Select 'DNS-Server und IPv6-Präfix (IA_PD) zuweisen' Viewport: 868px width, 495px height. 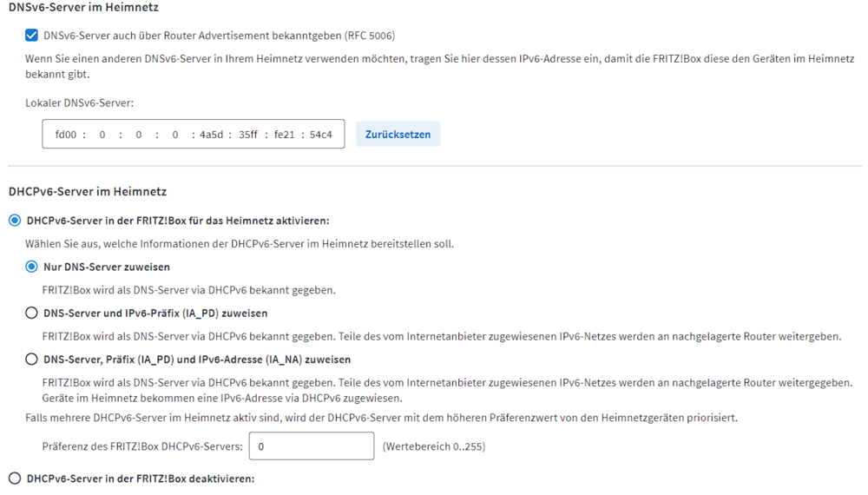(32, 313)
